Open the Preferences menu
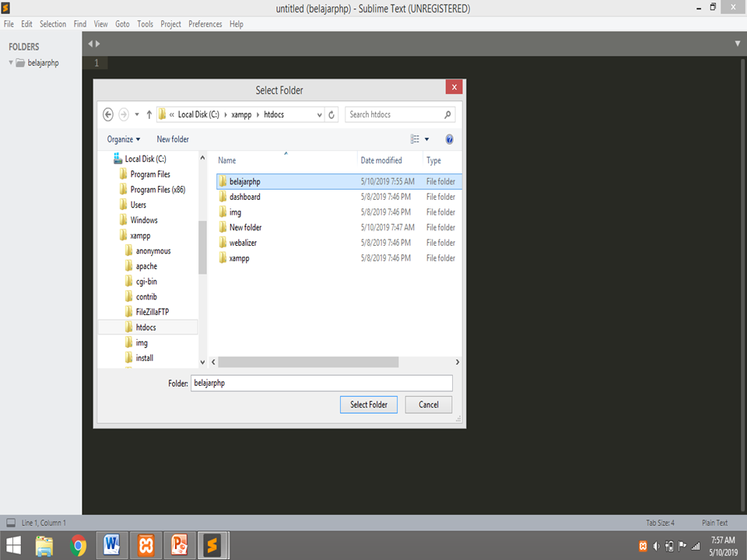 [205, 24]
